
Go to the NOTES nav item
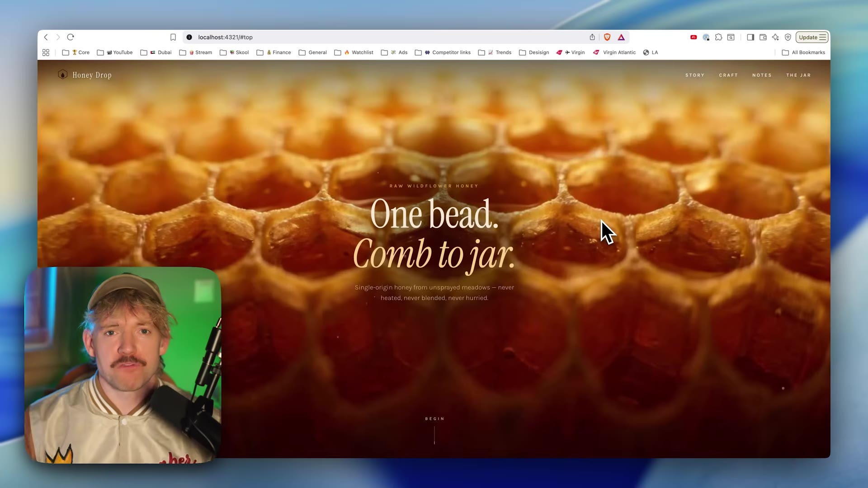click(762, 75)
